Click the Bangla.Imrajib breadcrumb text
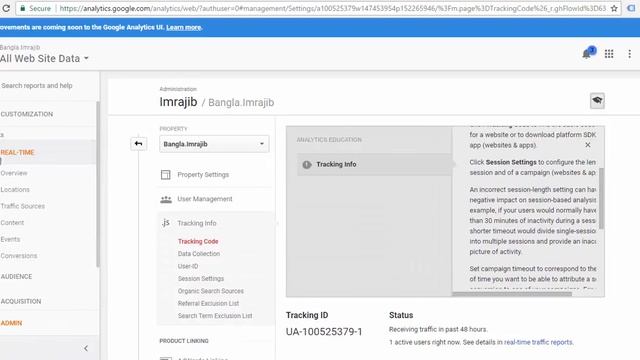 coord(241,102)
